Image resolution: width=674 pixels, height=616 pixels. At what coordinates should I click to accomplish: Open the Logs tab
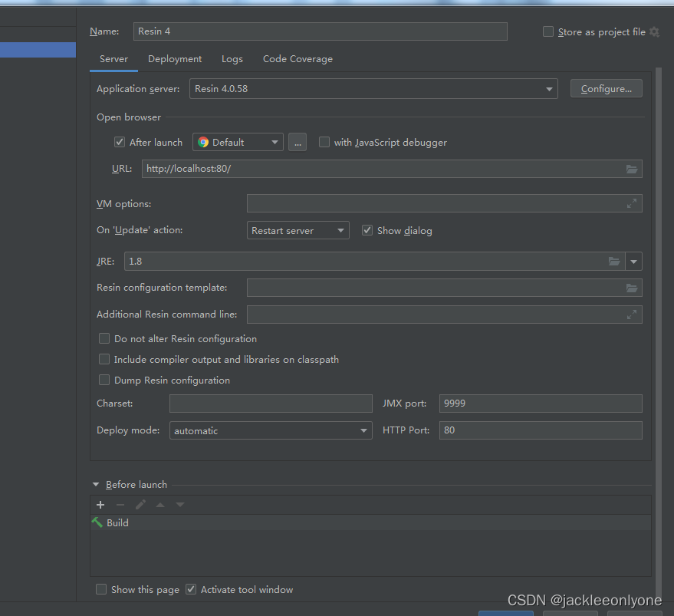(x=232, y=59)
